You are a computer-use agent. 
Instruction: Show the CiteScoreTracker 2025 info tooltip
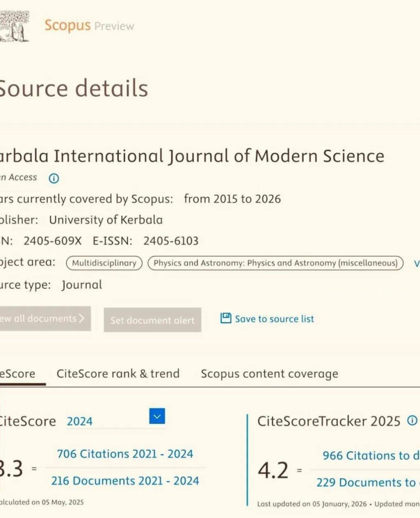click(412, 420)
